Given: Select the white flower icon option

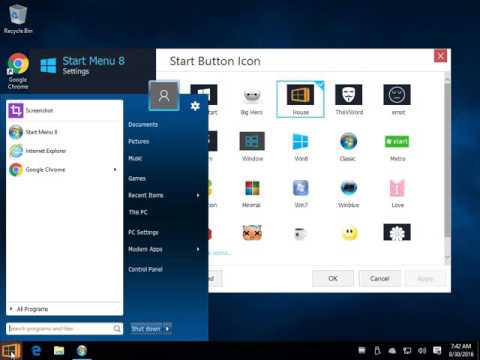Looking at the screenshot, I should (x=397, y=232).
